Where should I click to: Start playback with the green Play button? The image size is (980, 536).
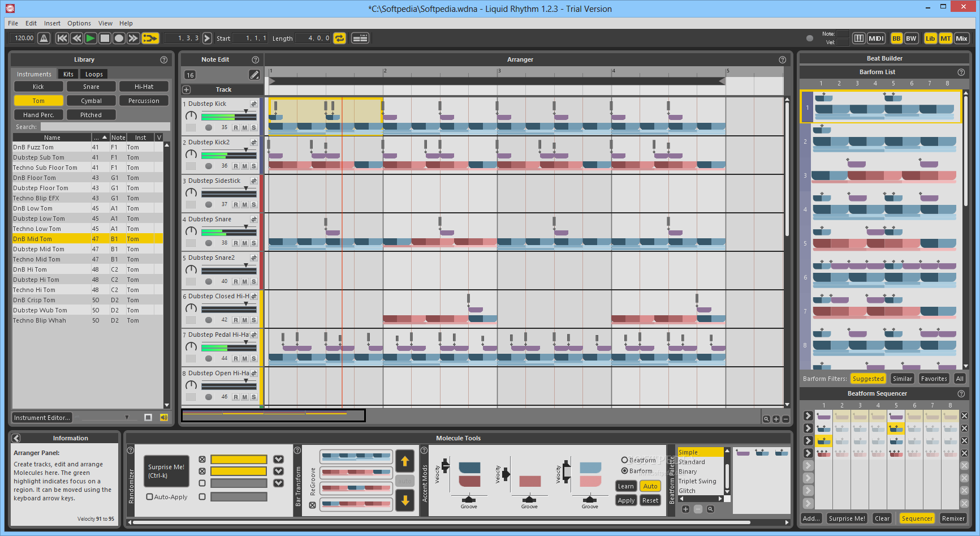click(90, 38)
